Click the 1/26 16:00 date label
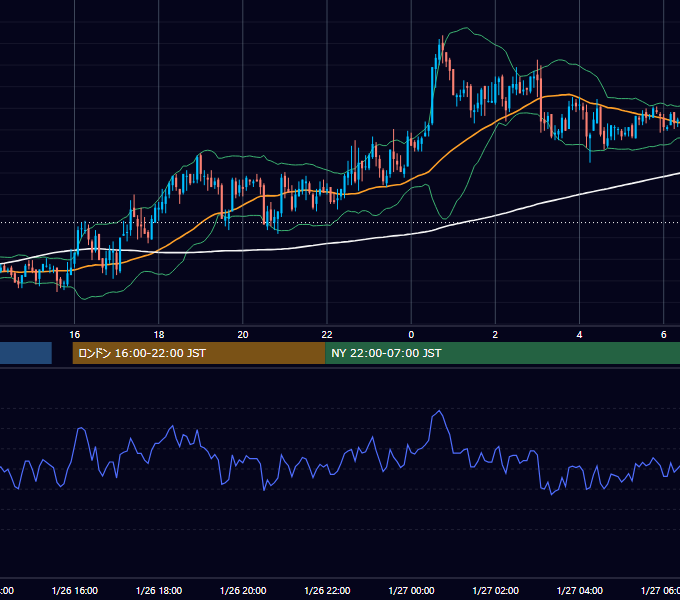Image resolution: width=680 pixels, height=600 pixels. pyautogui.click(x=75, y=591)
